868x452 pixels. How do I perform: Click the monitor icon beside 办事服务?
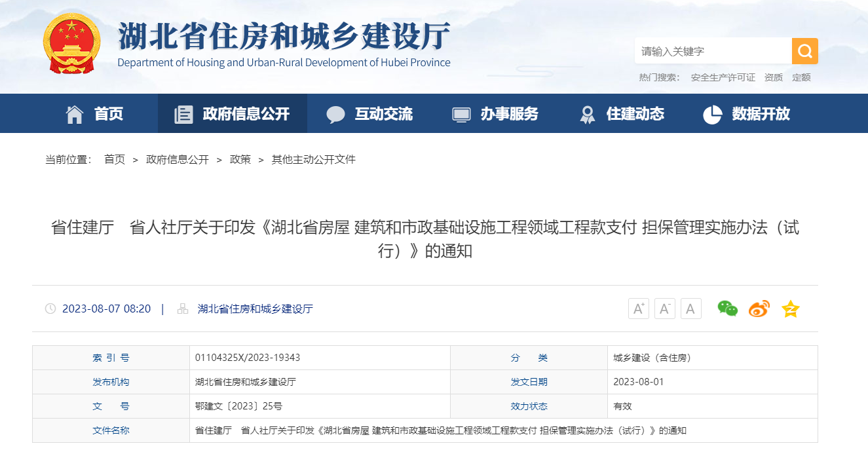click(461, 115)
